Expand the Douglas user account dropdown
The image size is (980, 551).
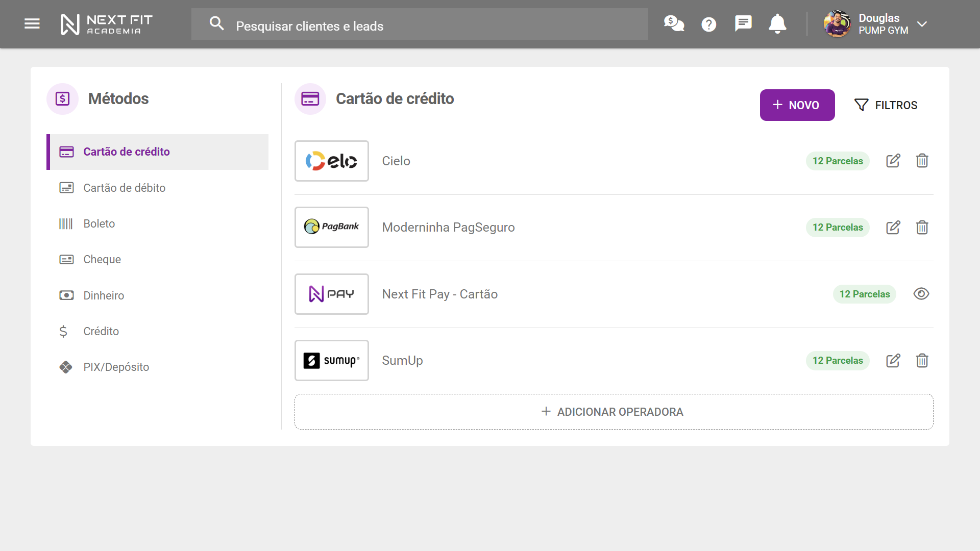(x=921, y=24)
